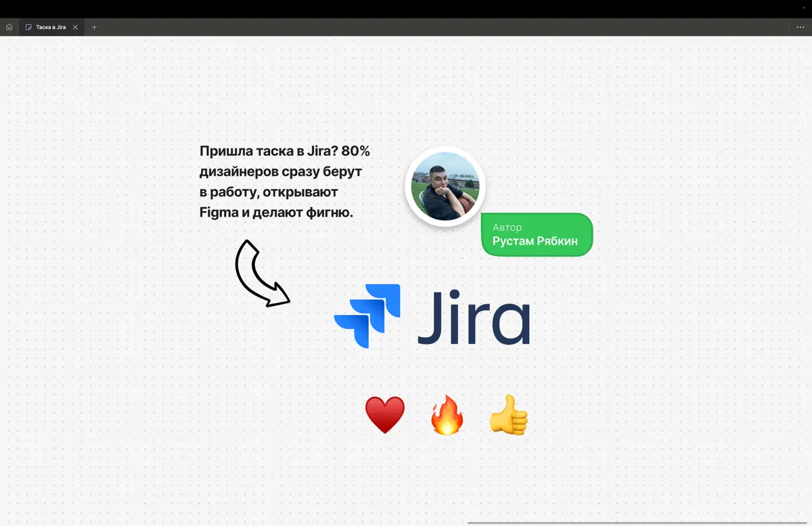Select the blue Jira logo mark
The image size is (812, 526).
(367, 315)
